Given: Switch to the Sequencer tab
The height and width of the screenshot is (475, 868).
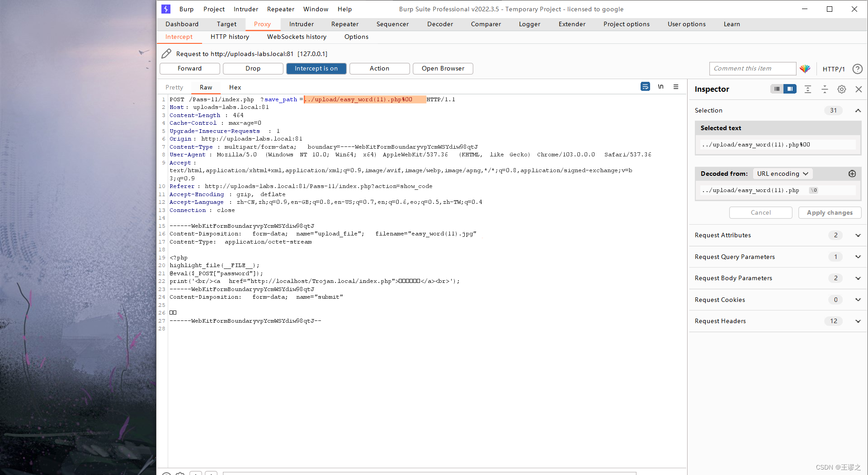Looking at the screenshot, I should point(392,24).
